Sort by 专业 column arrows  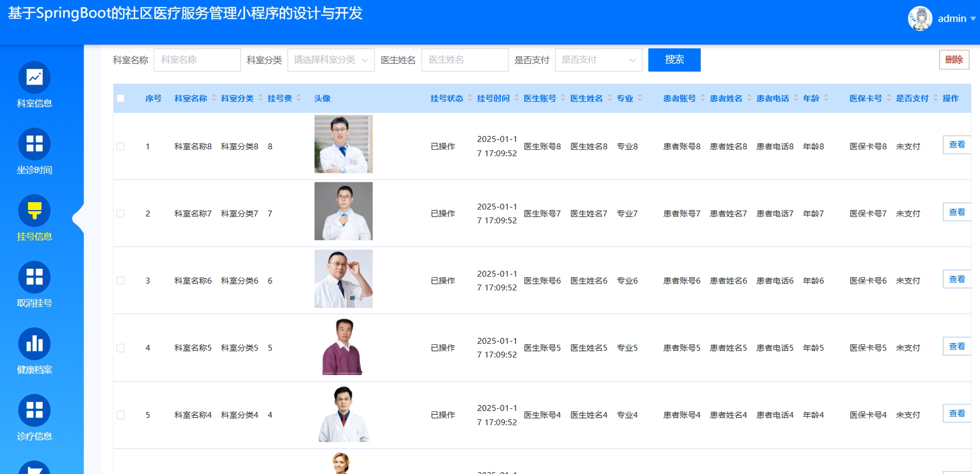640,98
